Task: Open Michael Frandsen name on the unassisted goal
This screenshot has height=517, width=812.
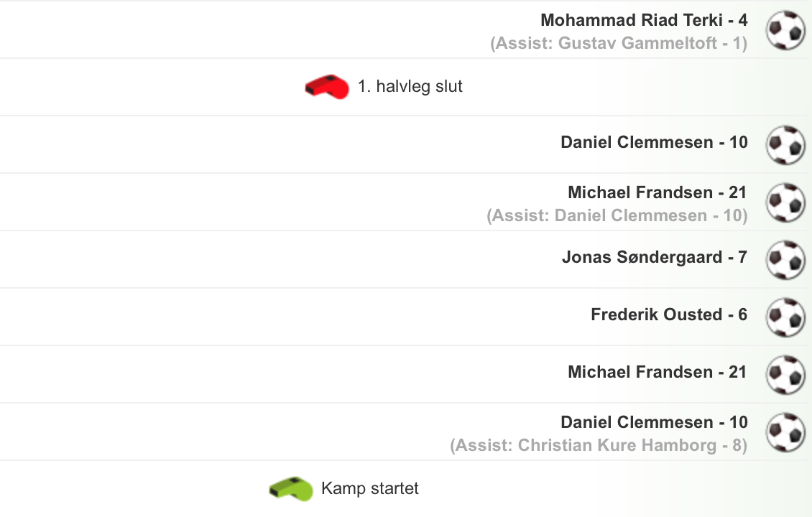Action: click(657, 372)
